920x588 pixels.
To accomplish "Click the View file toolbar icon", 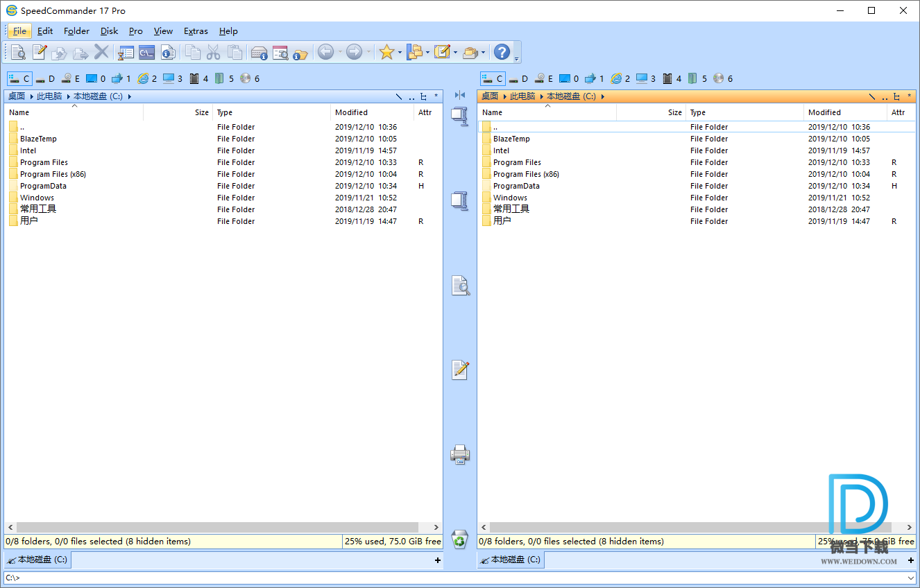I will [17, 52].
